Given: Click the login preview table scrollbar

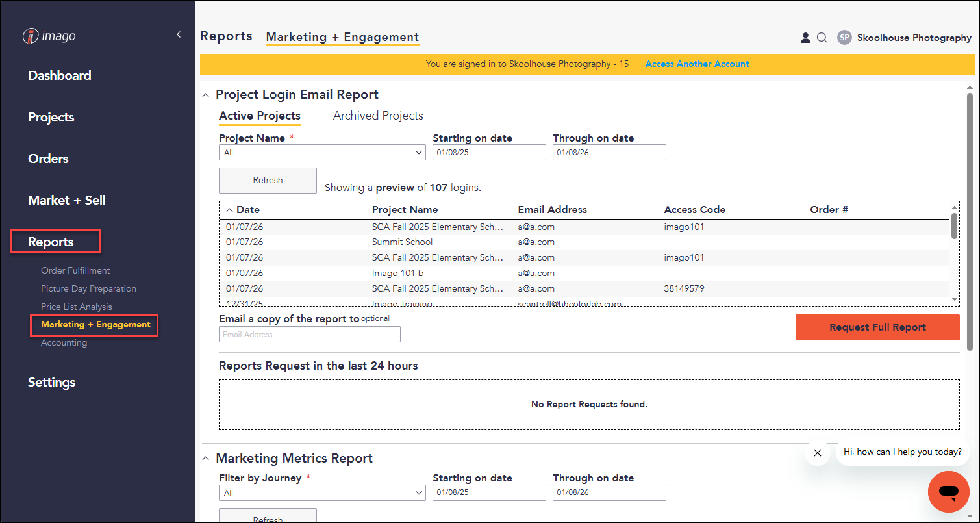Looking at the screenshot, I should point(954,225).
